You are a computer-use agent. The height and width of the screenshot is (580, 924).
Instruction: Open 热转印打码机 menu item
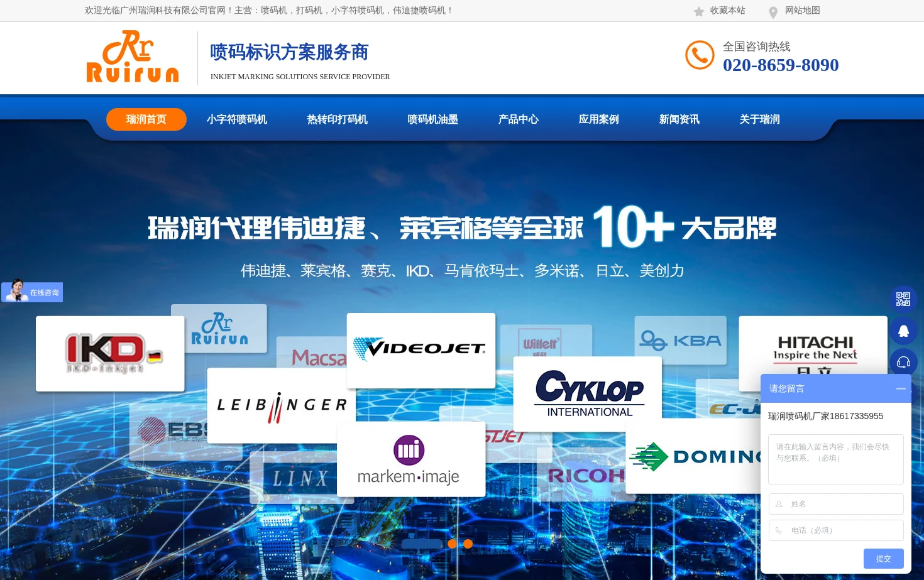tap(338, 119)
